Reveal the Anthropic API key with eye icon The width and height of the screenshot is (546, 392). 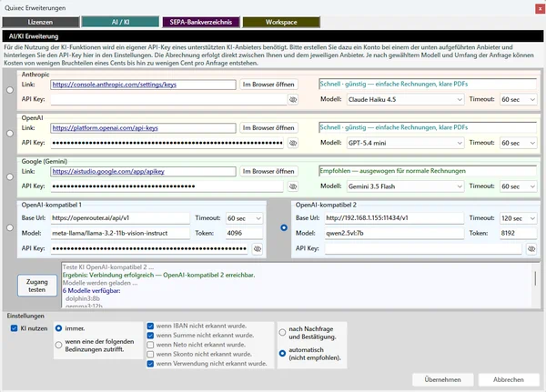point(293,100)
